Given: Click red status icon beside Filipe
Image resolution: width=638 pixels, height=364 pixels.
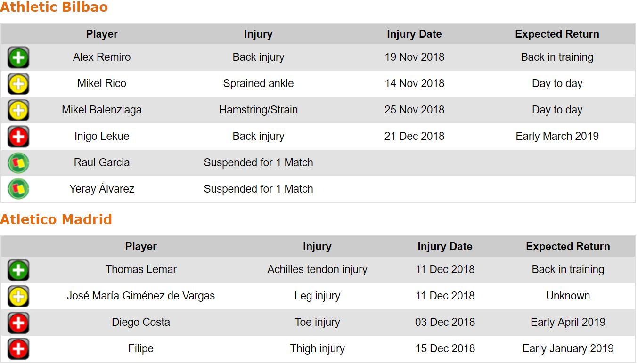Looking at the screenshot, I should click(18, 349).
